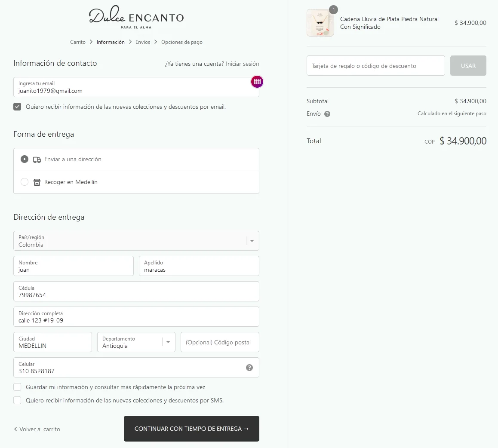Click the help icon in Celular field
This screenshot has width=498, height=448.
click(x=249, y=368)
